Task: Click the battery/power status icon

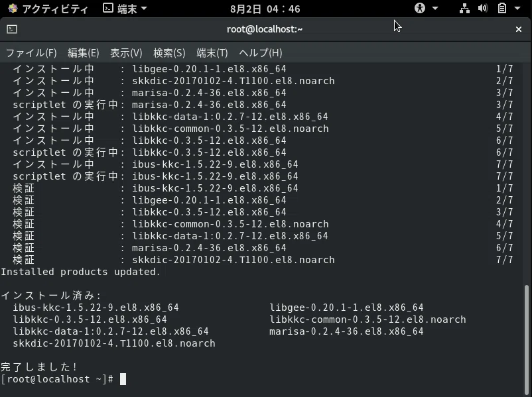Action: 501,8
